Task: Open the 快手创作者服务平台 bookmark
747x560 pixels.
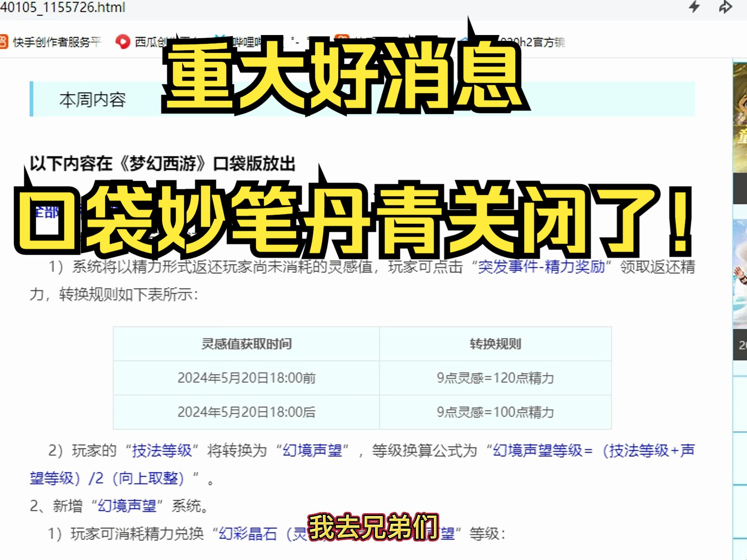Action: (x=51, y=42)
